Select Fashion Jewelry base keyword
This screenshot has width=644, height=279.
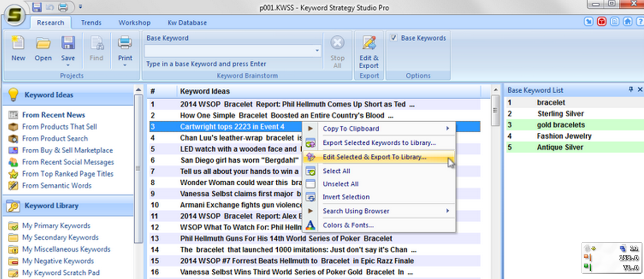tap(574, 136)
